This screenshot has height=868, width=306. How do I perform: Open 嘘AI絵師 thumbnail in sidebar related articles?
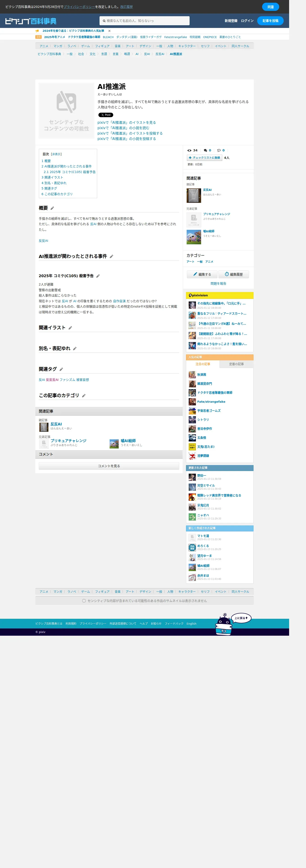(194, 237)
